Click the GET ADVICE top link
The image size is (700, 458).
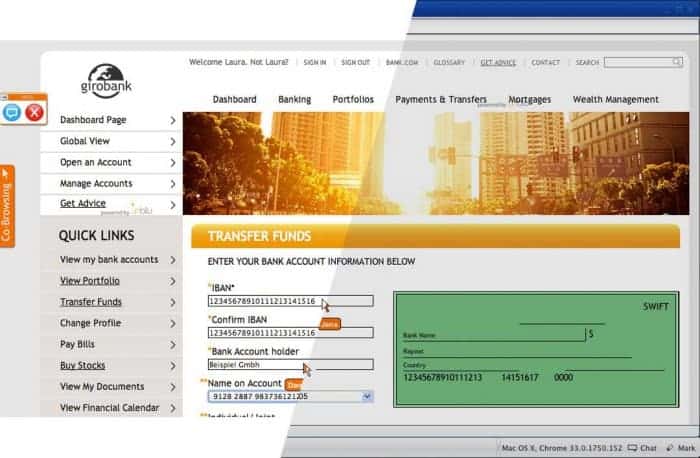pos(498,62)
